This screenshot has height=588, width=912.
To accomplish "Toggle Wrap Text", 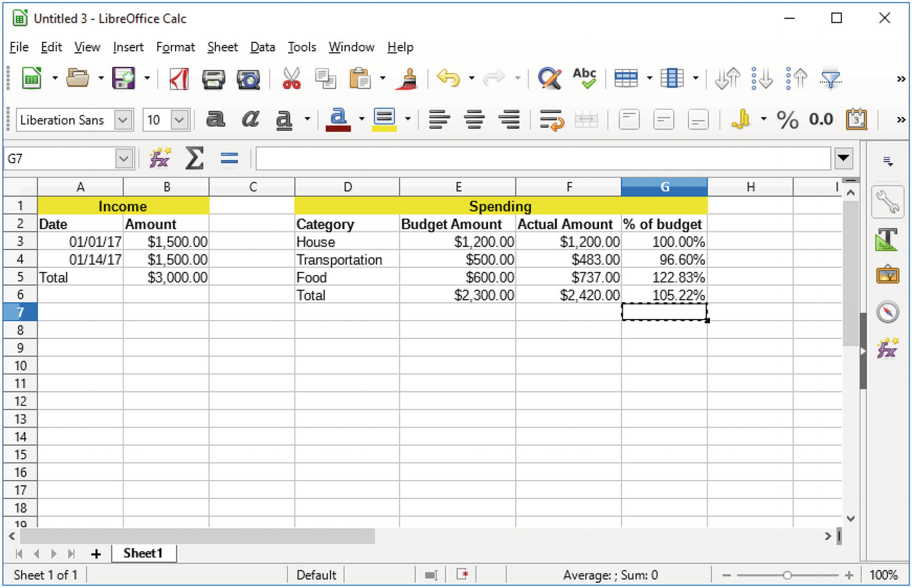I will [551, 120].
